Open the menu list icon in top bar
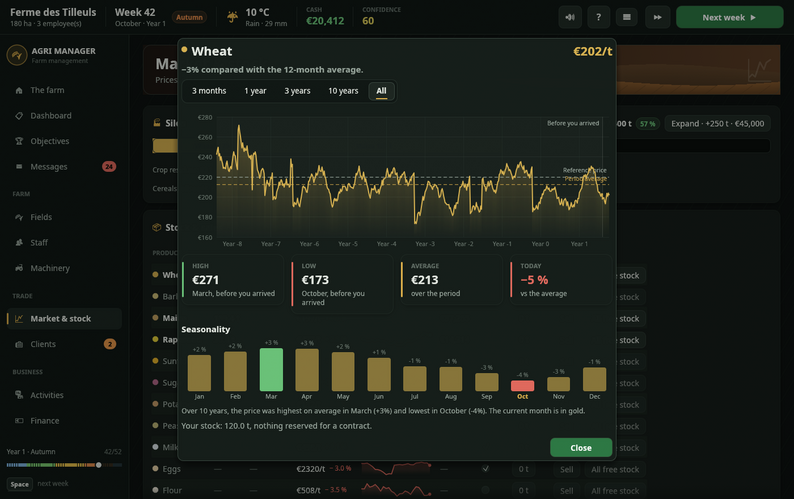Screen dimensions: 794x499 click(x=627, y=17)
